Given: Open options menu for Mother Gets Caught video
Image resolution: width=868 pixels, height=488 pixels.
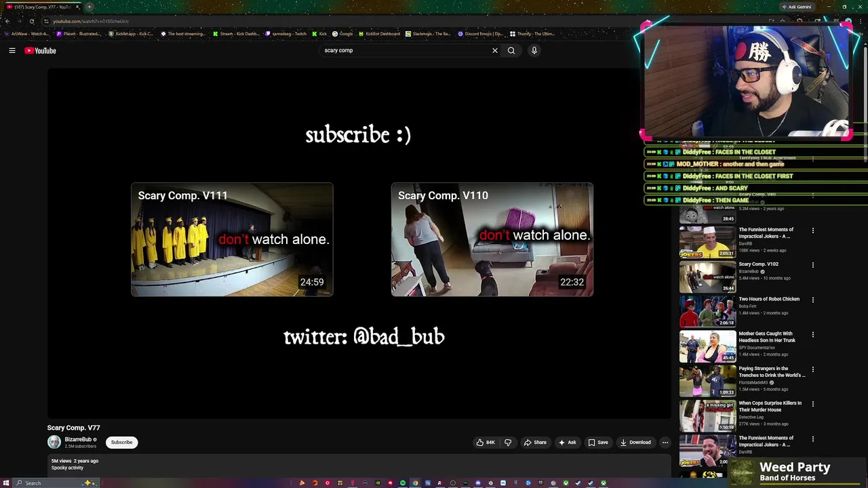Looking at the screenshot, I should (x=813, y=335).
